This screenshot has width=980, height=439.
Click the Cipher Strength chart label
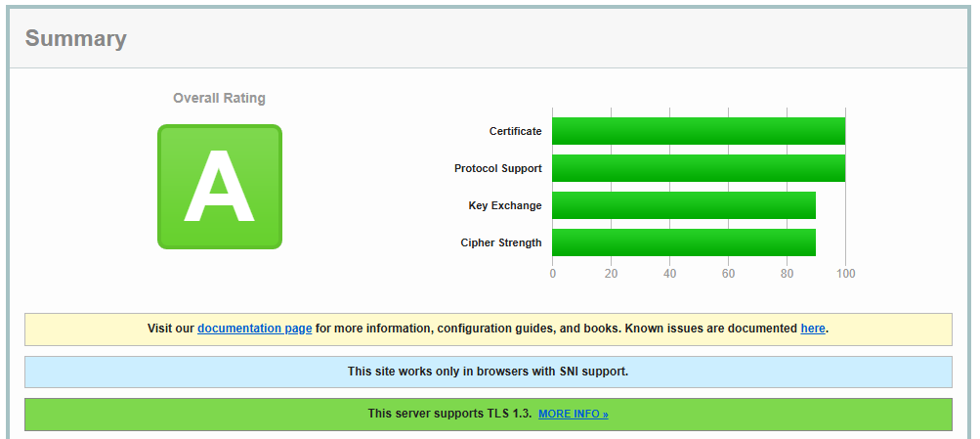coord(501,243)
